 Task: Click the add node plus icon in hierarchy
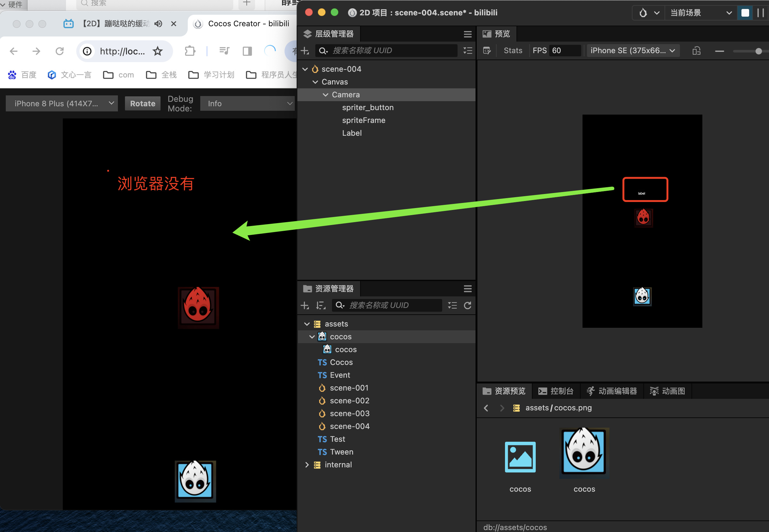305,51
